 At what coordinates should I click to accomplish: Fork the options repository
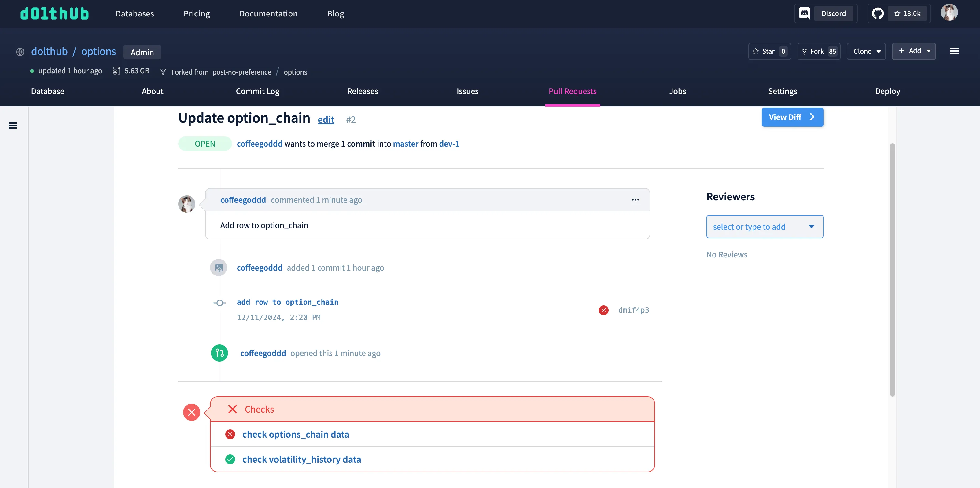818,51
